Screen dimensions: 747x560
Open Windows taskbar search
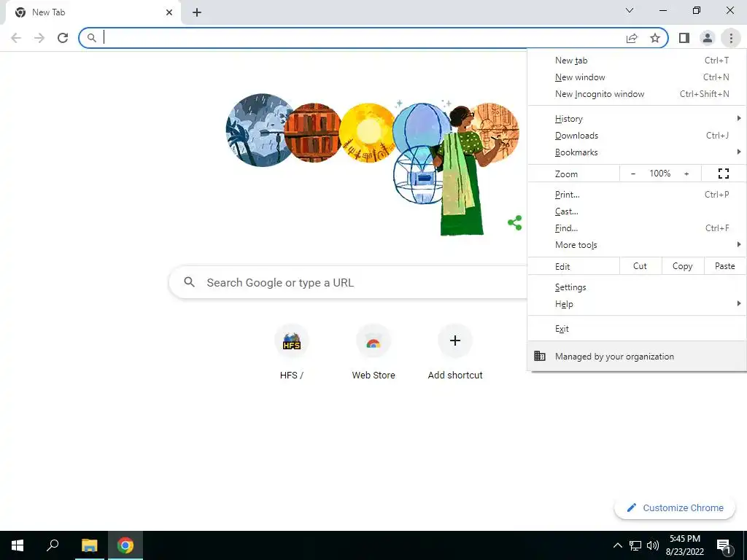pyautogui.click(x=53, y=545)
